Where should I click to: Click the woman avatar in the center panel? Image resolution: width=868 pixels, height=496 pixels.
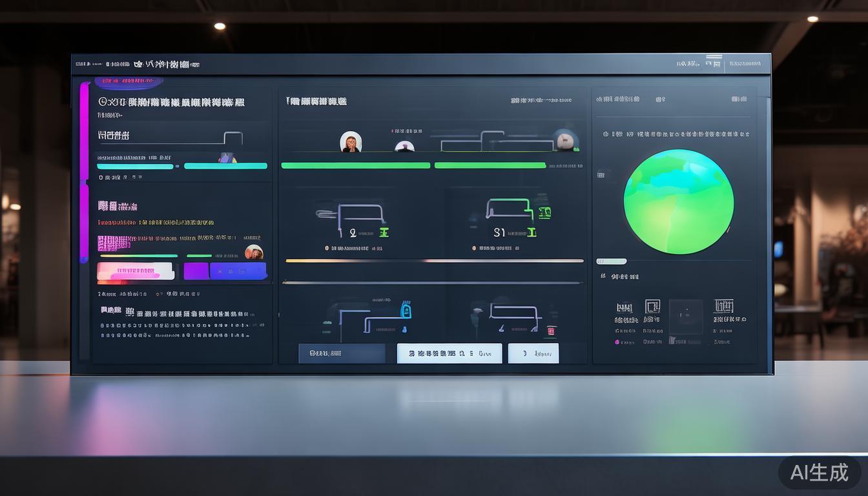[351, 142]
